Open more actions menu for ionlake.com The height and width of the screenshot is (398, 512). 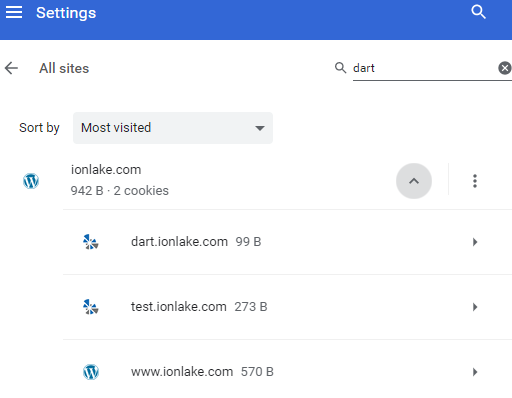click(475, 181)
